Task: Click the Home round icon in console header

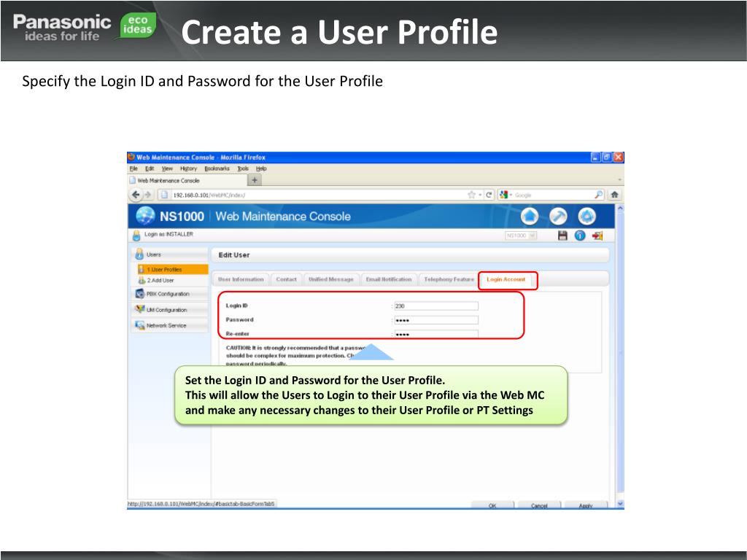Action: (530, 216)
